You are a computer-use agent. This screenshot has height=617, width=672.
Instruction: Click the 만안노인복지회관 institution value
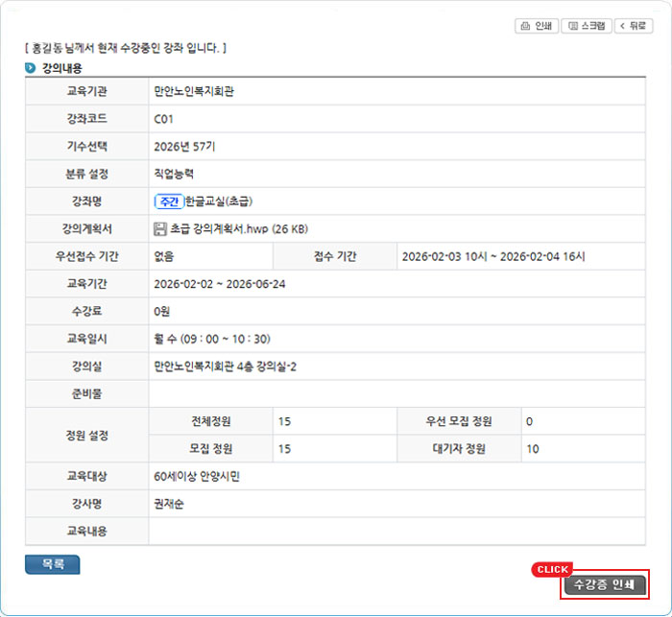[194, 92]
